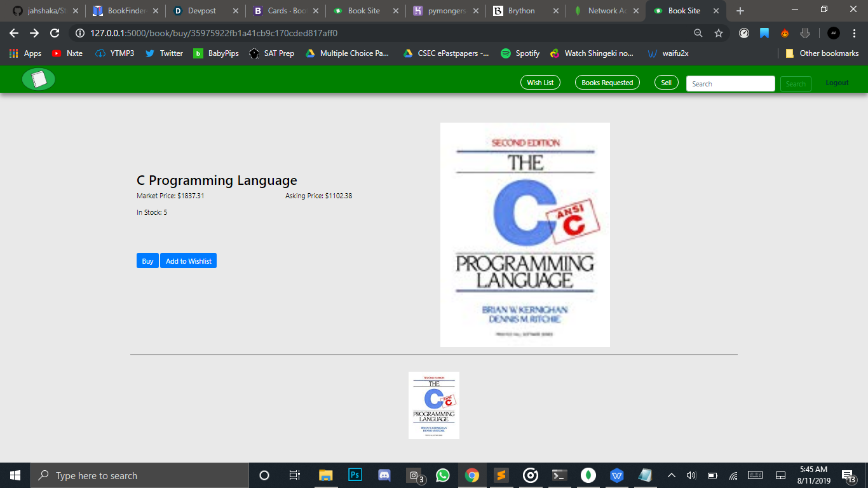Open Spotify bookmark
This screenshot has height=488, width=868.
(520, 53)
